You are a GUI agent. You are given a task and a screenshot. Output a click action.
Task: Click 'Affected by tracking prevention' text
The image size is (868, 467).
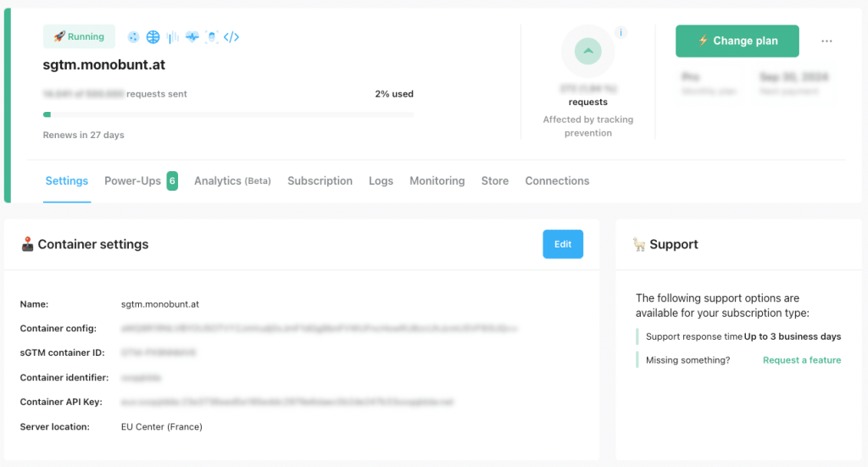(588, 126)
